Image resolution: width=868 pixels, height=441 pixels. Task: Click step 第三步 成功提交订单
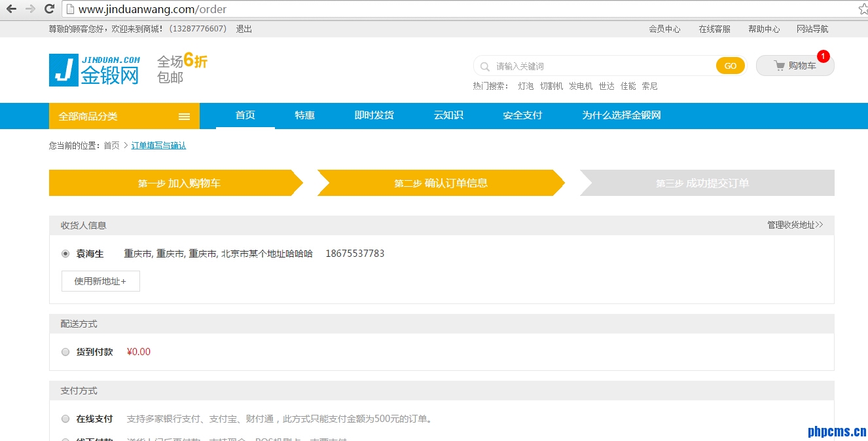tap(707, 183)
